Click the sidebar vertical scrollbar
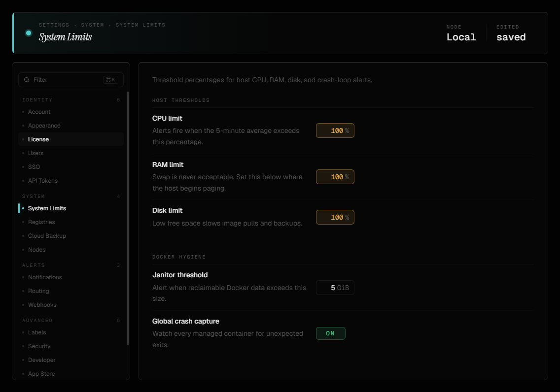This screenshot has width=560, height=392. coord(128,218)
